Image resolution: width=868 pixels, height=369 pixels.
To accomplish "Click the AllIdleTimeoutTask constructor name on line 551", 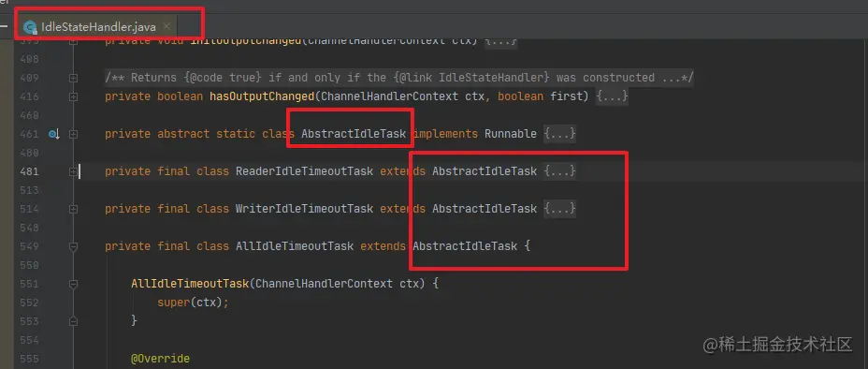I will tap(190, 284).
